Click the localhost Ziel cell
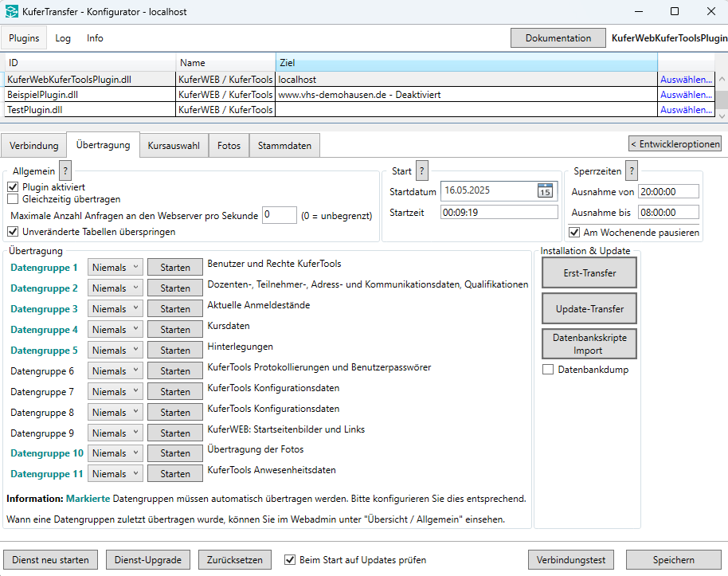The height and width of the screenshot is (576, 728). click(x=467, y=80)
